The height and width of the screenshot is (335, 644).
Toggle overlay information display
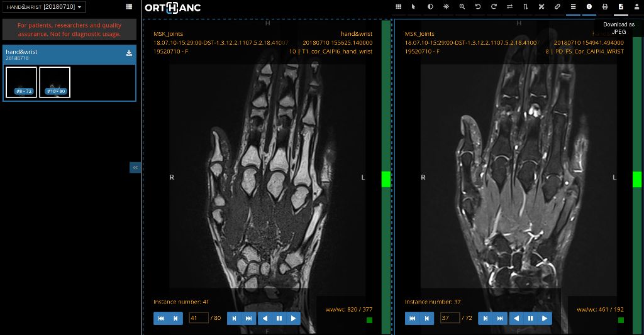pyautogui.click(x=589, y=7)
